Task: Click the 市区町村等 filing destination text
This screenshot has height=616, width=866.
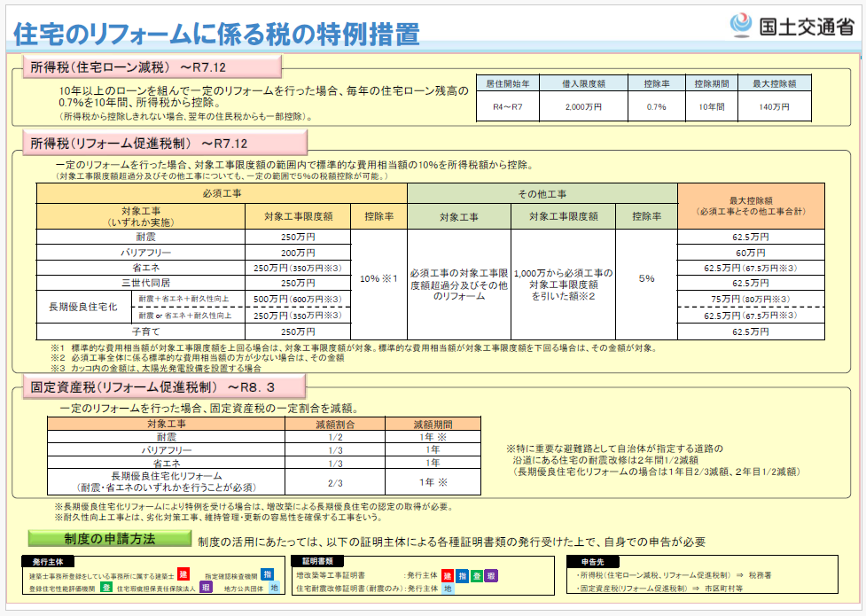Action: pos(723,589)
